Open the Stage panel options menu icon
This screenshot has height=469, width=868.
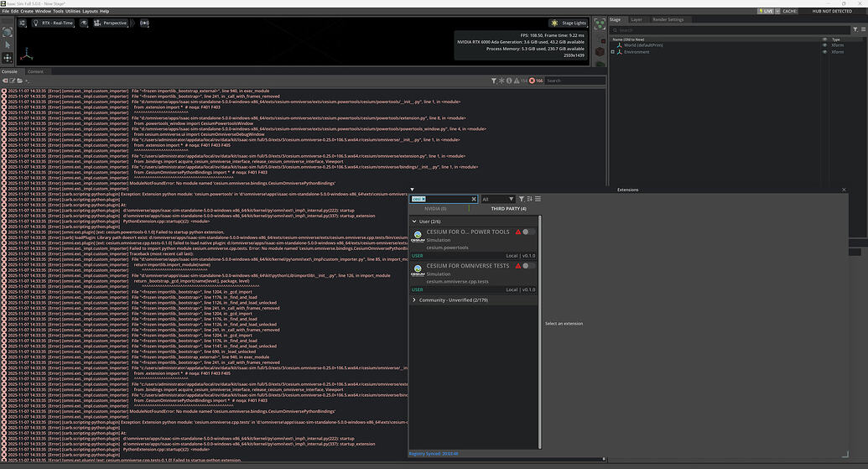(x=863, y=30)
